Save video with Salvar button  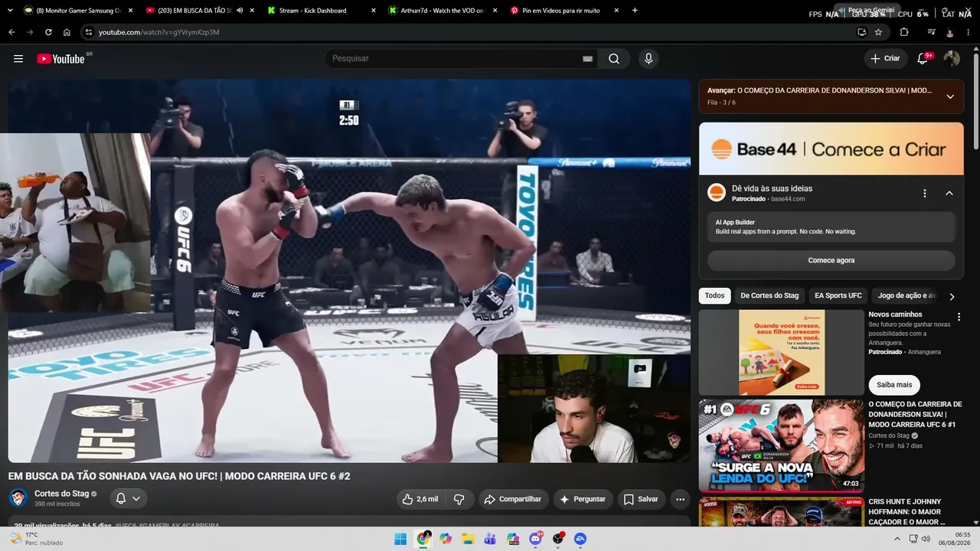(x=641, y=499)
